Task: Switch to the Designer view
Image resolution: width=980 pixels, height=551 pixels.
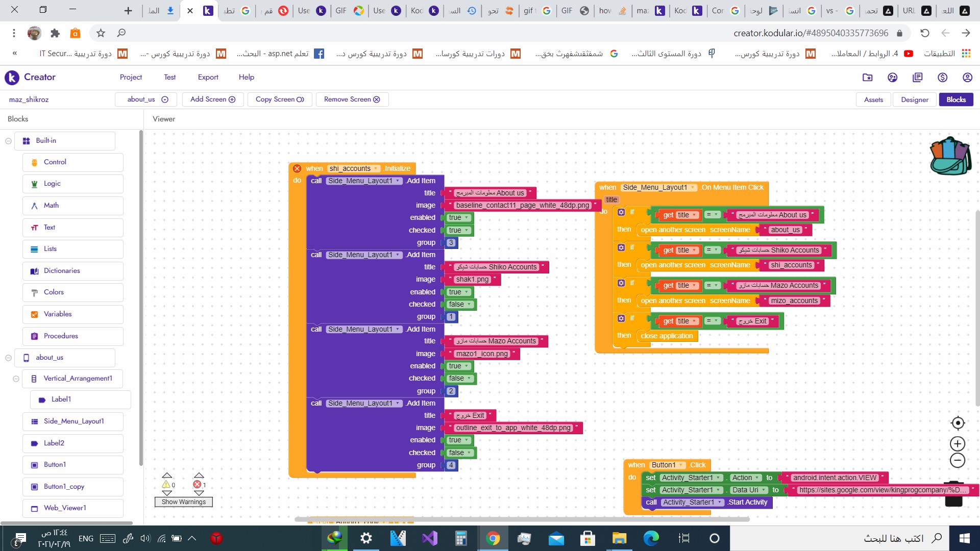Action: 914,99
